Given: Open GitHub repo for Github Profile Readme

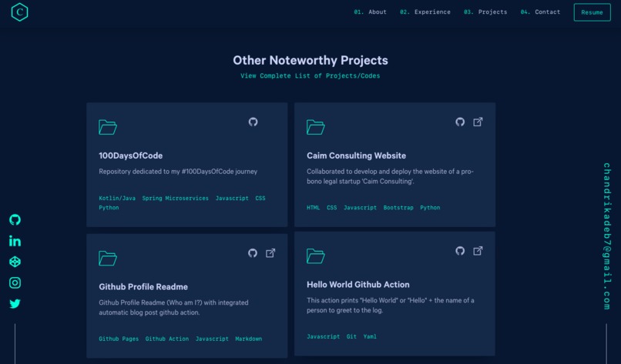Looking at the screenshot, I should point(253,253).
